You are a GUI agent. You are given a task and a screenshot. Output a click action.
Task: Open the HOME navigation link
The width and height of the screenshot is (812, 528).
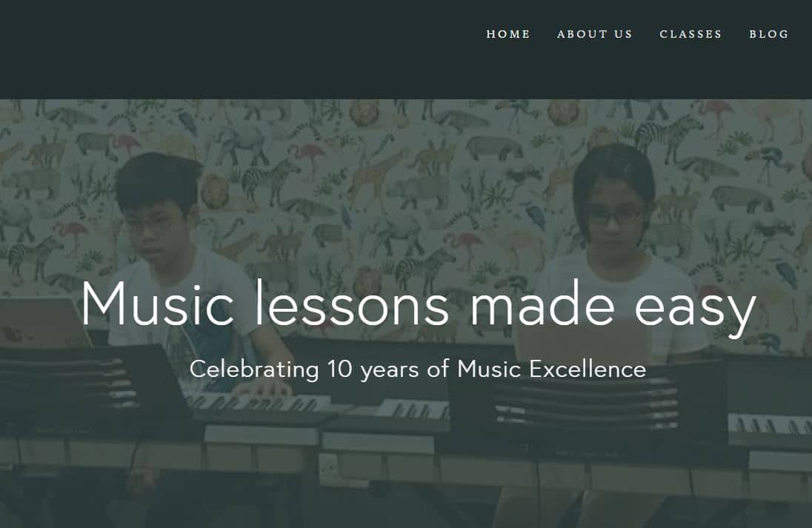coord(508,34)
